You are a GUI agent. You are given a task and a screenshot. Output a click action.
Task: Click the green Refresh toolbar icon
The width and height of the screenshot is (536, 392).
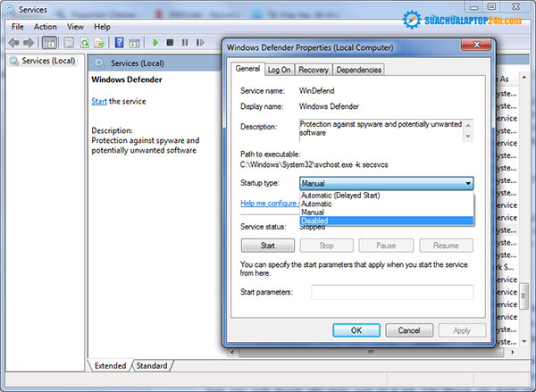pyautogui.click(x=84, y=43)
